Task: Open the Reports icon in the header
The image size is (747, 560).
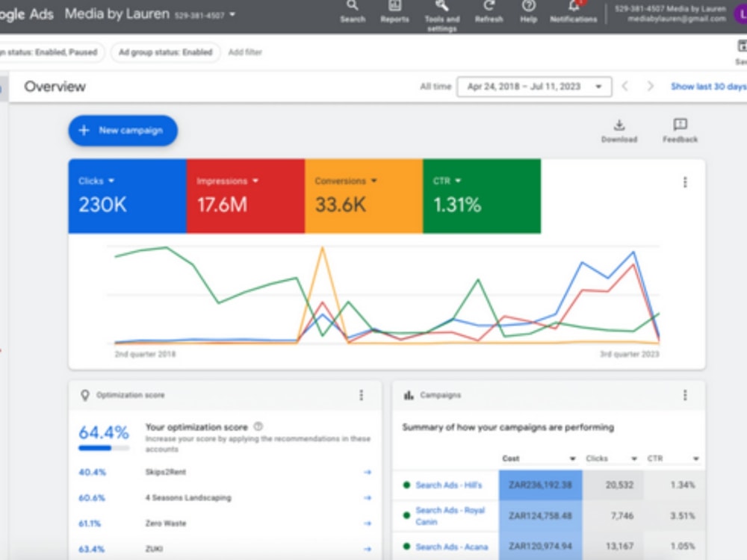Action: pyautogui.click(x=394, y=11)
